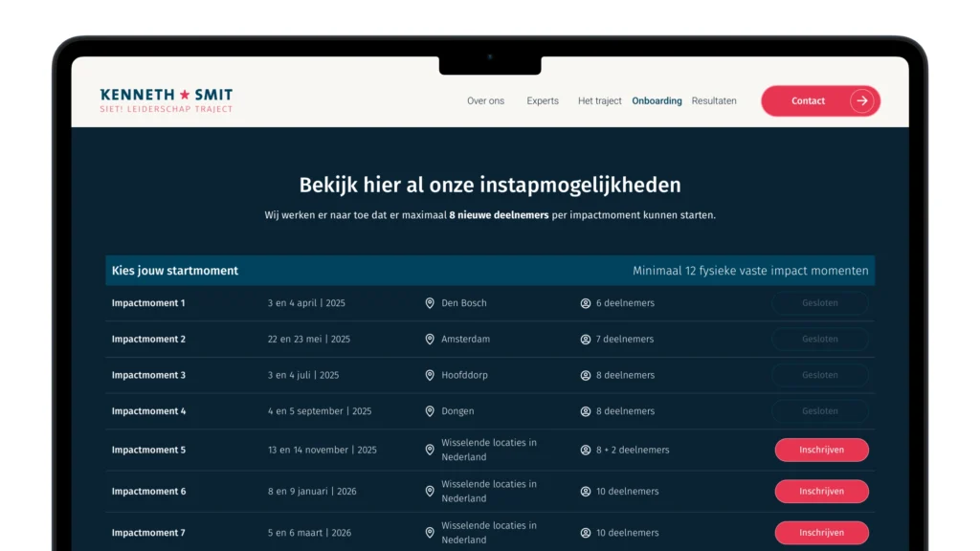Click participant icon beside 8 + 2 deelnemers
980x551 pixels.
(586, 450)
